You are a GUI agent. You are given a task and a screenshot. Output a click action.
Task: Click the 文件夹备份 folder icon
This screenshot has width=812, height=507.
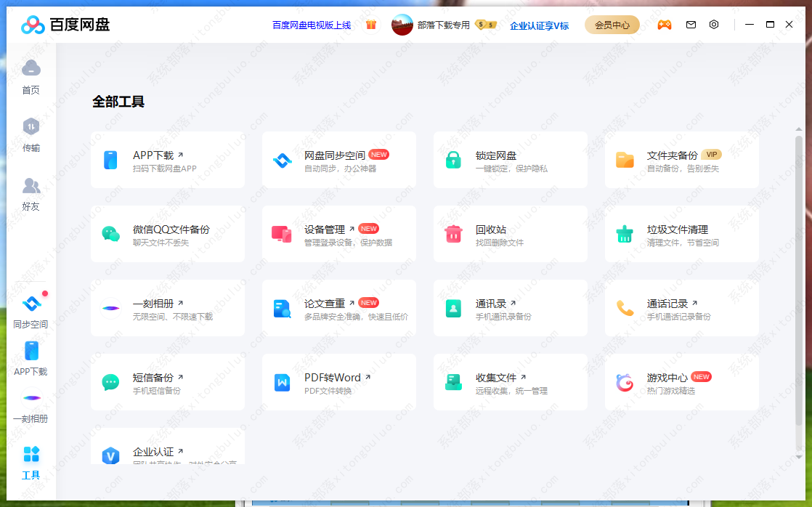click(625, 160)
